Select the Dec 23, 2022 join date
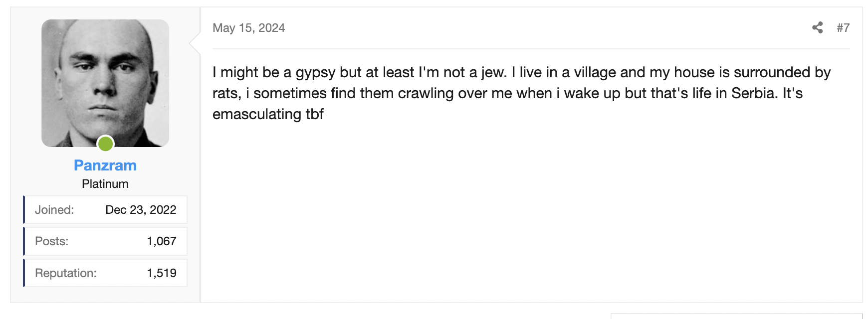 [x=141, y=210]
